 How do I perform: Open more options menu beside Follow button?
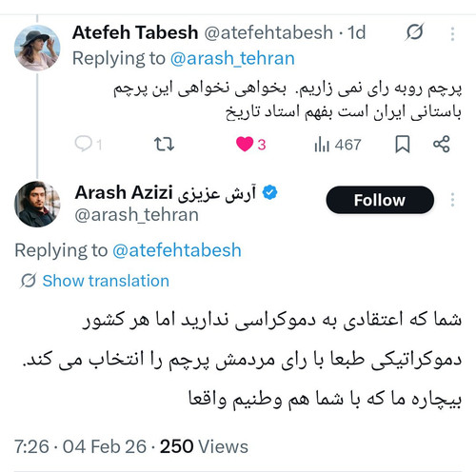[x=452, y=200]
